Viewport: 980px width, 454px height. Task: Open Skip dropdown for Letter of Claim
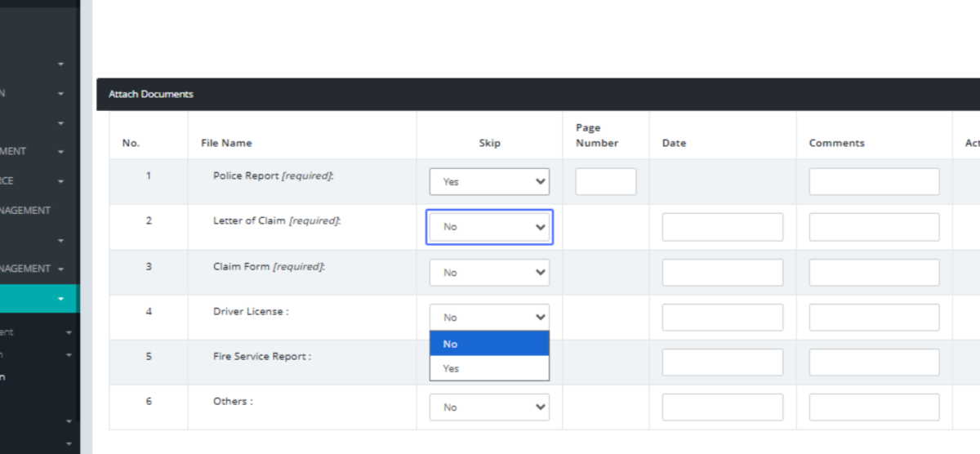(489, 227)
